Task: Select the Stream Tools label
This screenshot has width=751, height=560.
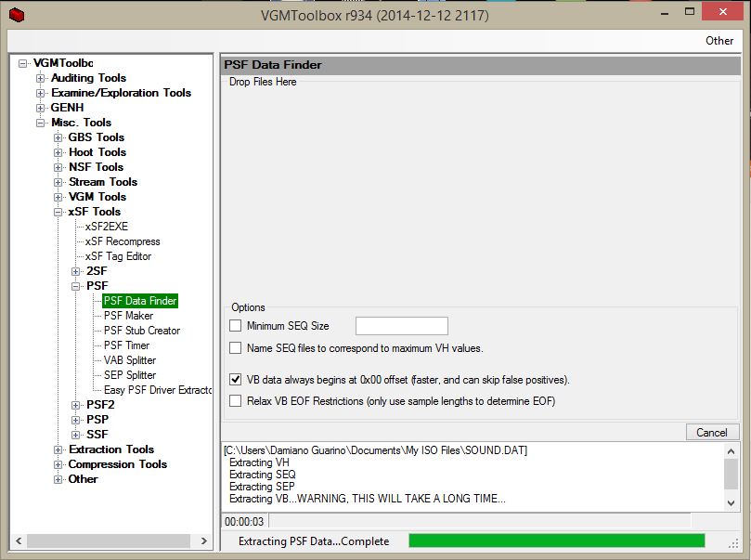Action: click(103, 181)
